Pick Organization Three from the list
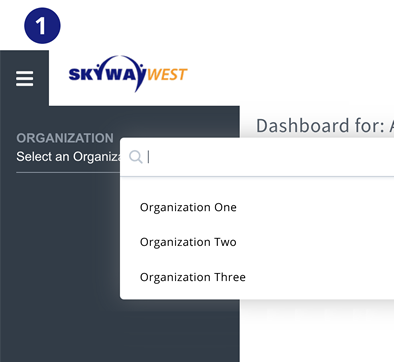 pyautogui.click(x=193, y=277)
